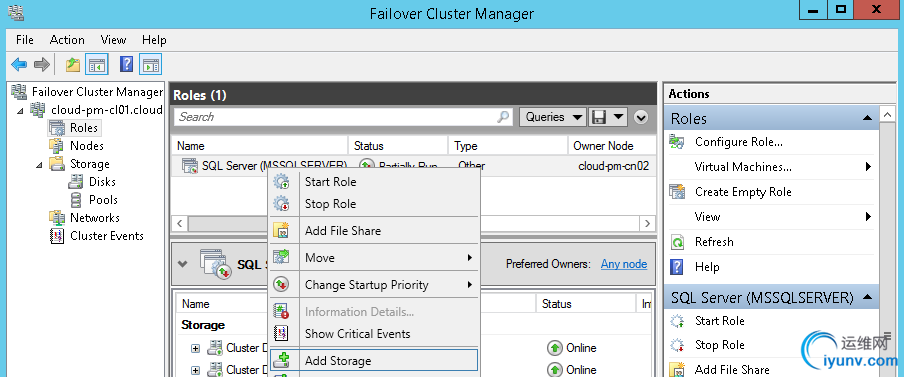Open the blue Help toolbar icon
904x377 pixels.
pyautogui.click(x=126, y=65)
